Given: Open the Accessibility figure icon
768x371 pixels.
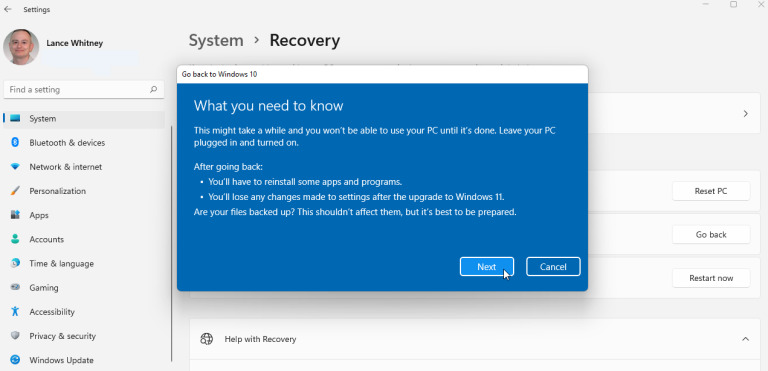Looking at the screenshot, I should (15, 312).
